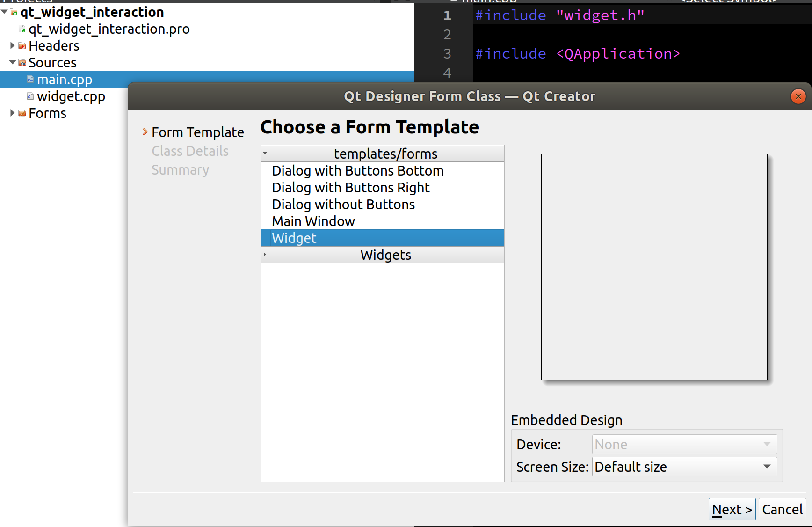Click the templates/forms header
The height and width of the screenshot is (527, 812).
tap(382, 154)
